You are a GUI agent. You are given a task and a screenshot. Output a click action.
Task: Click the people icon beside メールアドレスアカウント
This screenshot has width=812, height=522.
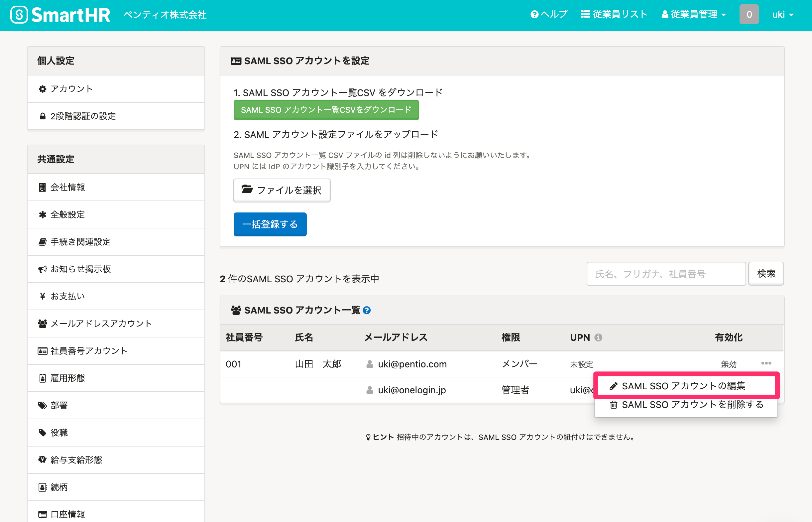(42, 324)
